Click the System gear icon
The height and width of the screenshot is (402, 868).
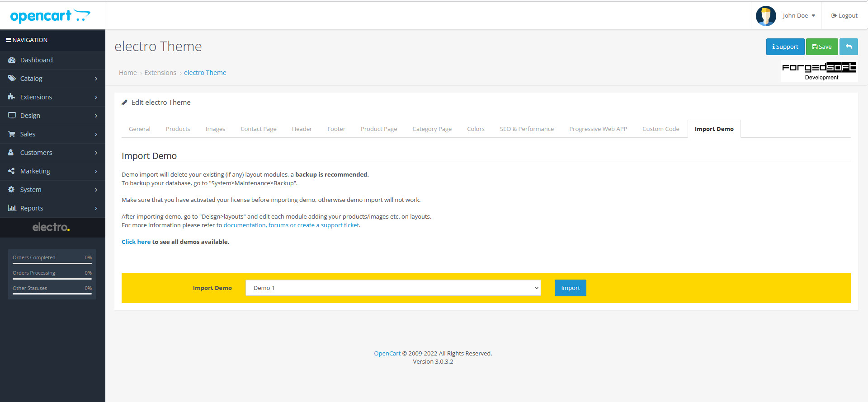coord(11,190)
